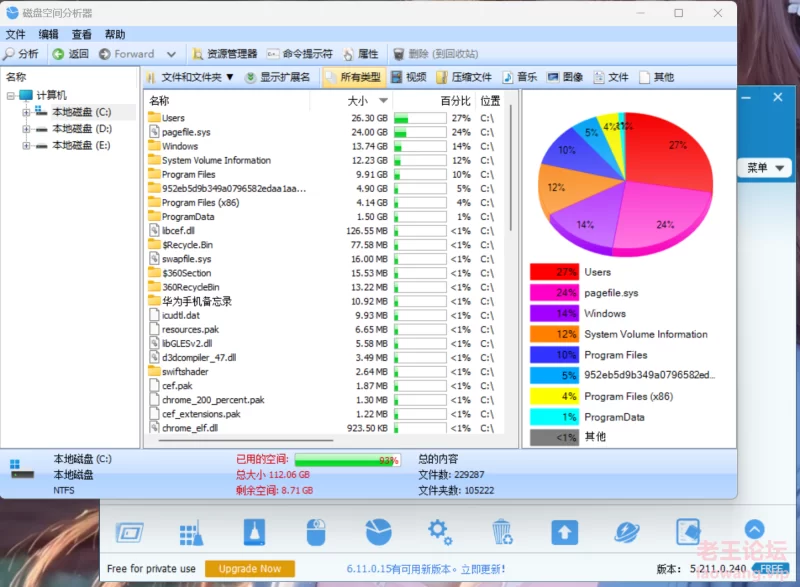
Task: Select the Users folder row
Action: (x=324, y=118)
